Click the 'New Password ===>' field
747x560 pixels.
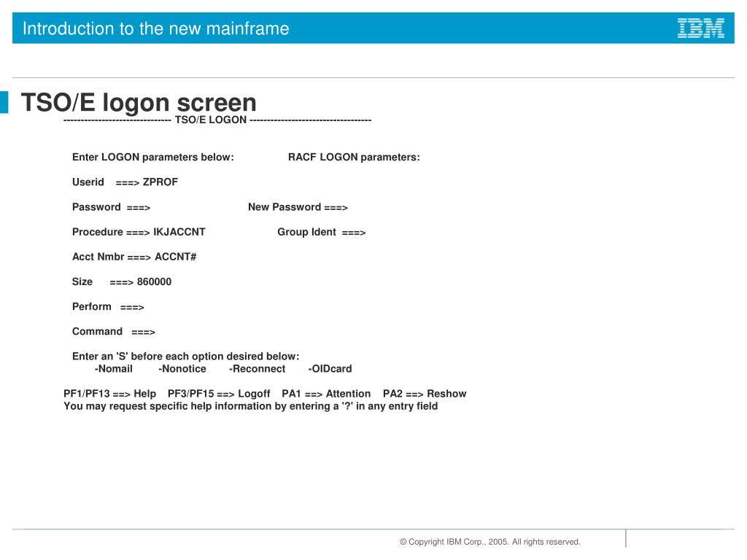point(298,207)
